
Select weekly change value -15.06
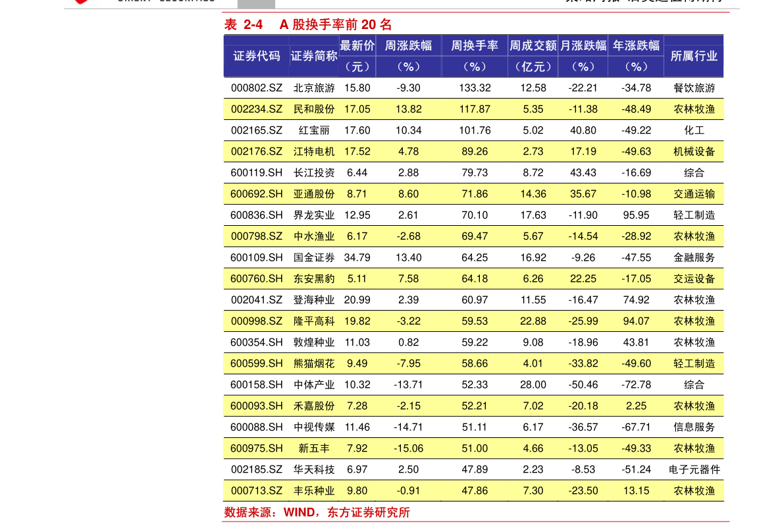[409, 448]
